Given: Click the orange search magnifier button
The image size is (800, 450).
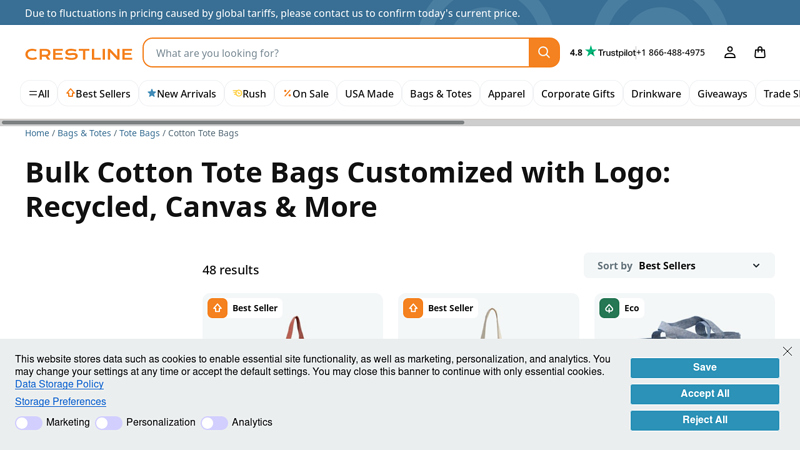Looking at the screenshot, I should pos(544,53).
